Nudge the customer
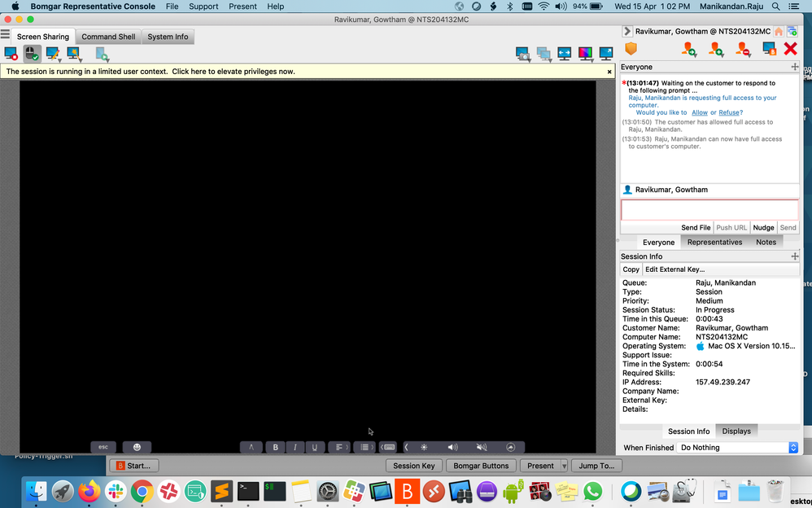This screenshot has width=812, height=508. tap(763, 228)
